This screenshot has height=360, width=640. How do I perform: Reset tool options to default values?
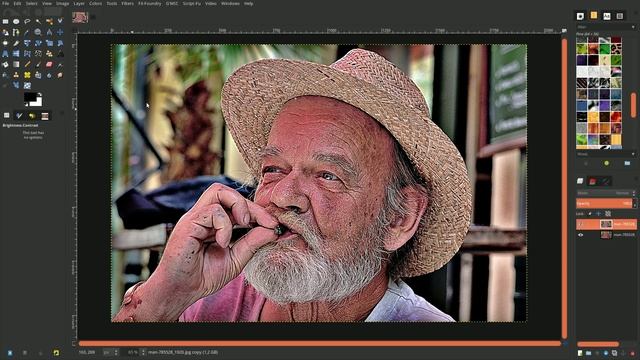[x=56, y=352]
